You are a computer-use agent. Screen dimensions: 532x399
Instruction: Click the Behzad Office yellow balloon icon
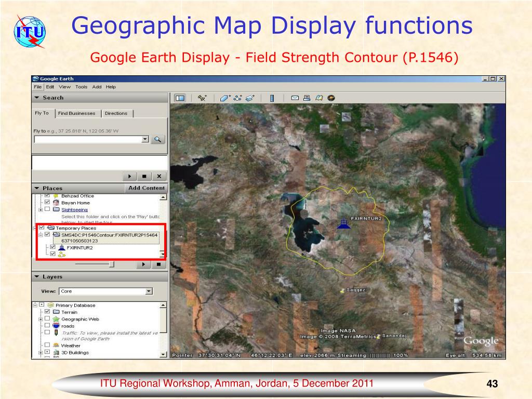(56, 196)
